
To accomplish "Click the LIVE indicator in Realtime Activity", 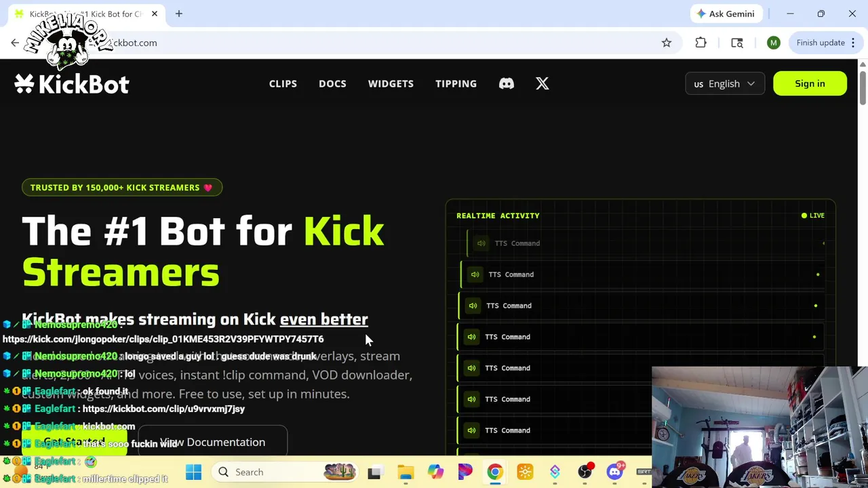I will click(x=812, y=216).
